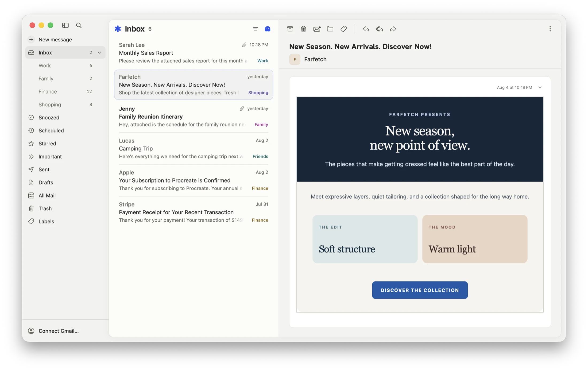Open the Shopping sub-folder
Screen dimensions: 588x371
[x=65, y=105]
